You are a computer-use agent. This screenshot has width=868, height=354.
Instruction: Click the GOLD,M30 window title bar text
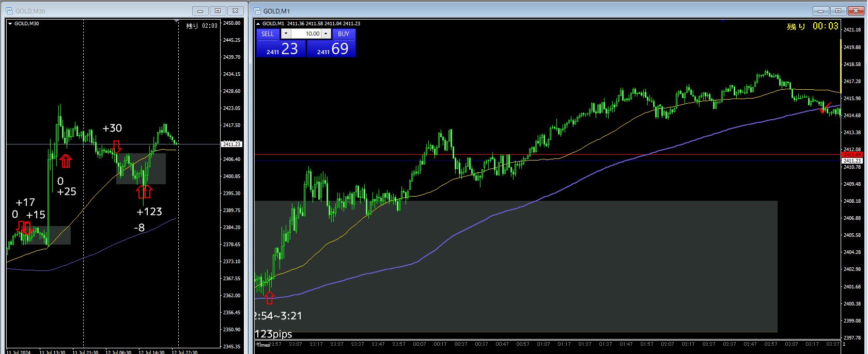tap(30, 11)
